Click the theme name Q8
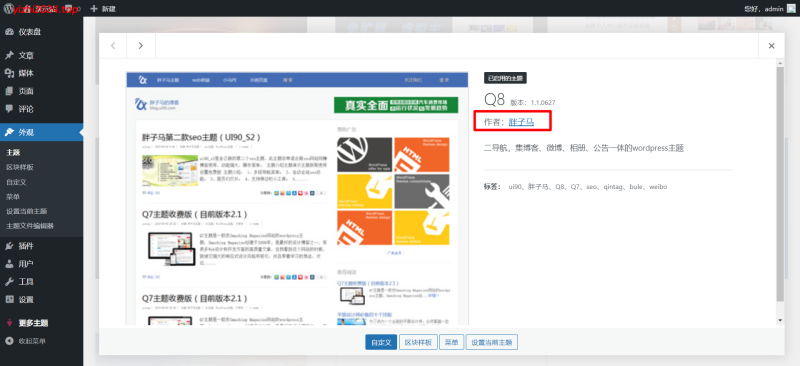This screenshot has height=366, width=800. pos(494,100)
